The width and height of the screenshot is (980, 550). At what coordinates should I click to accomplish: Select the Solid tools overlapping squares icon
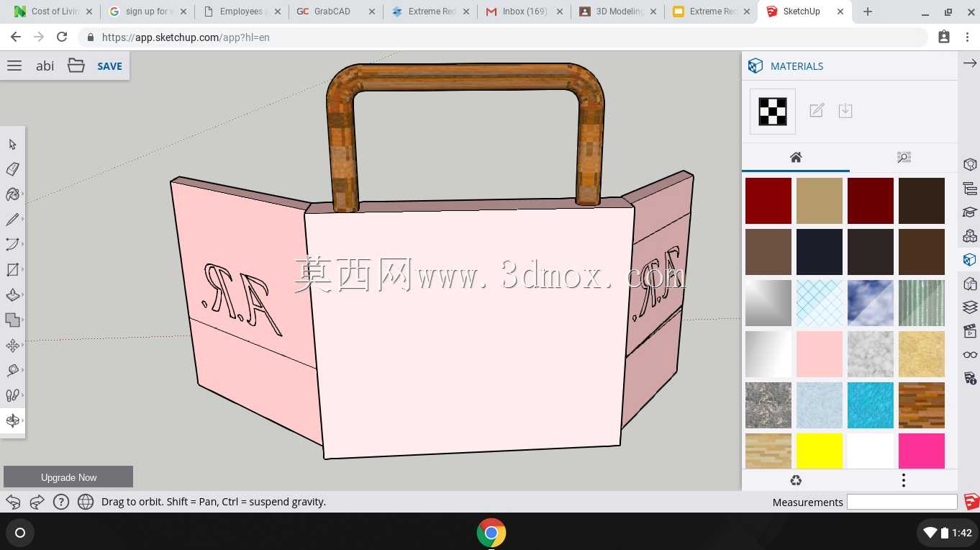tap(12, 320)
